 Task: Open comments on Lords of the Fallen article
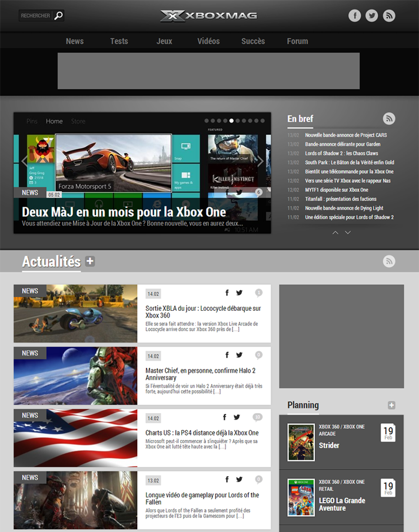[258, 480]
